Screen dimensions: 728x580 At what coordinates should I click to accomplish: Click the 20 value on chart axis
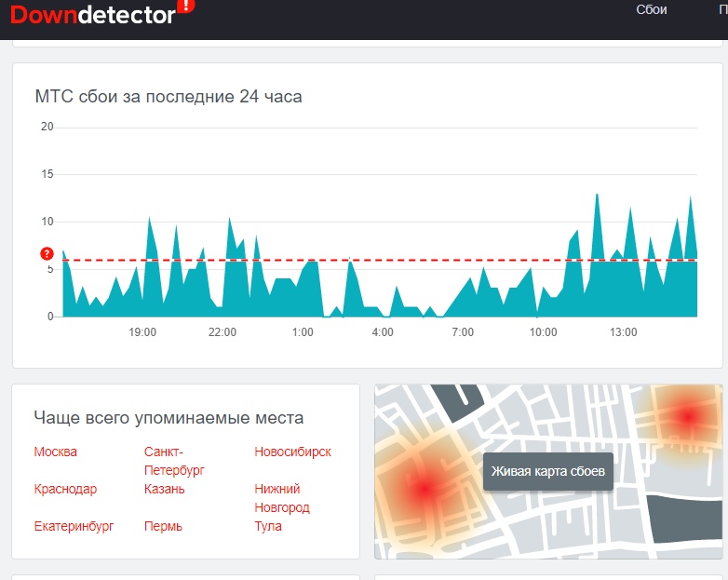[47, 127]
